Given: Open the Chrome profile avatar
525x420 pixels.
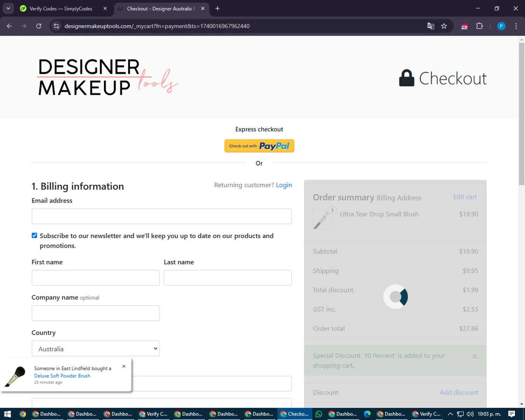Looking at the screenshot, I should [501, 26].
